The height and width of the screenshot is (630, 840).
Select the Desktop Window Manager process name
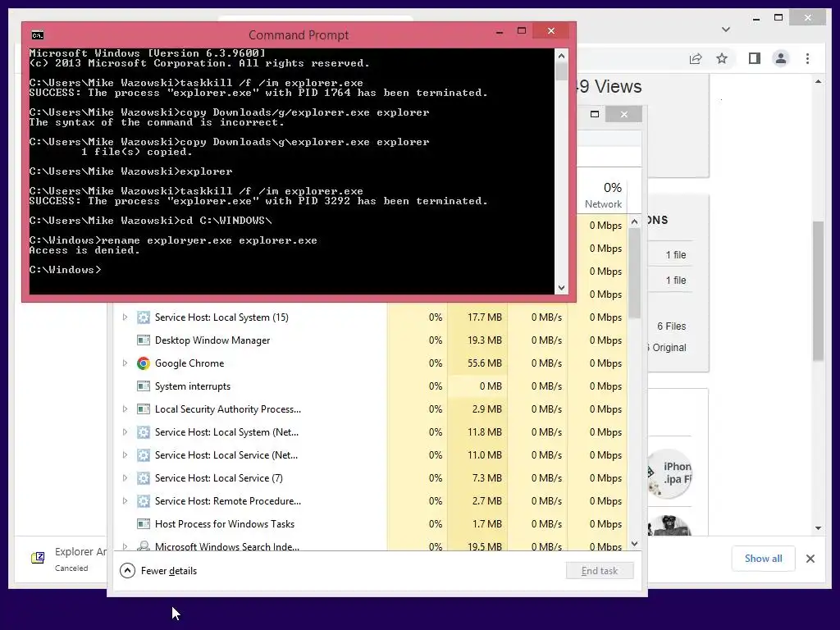[212, 340]
